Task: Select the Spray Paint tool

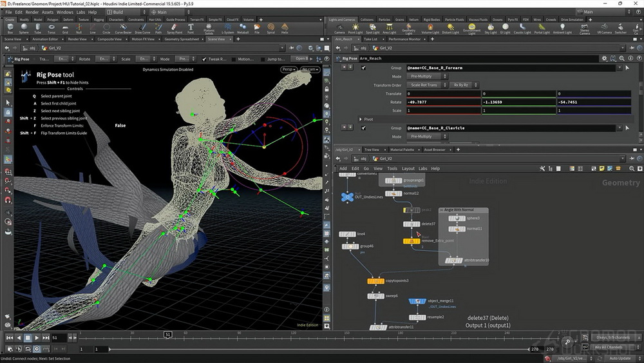Action: click(x=175, y=28)
